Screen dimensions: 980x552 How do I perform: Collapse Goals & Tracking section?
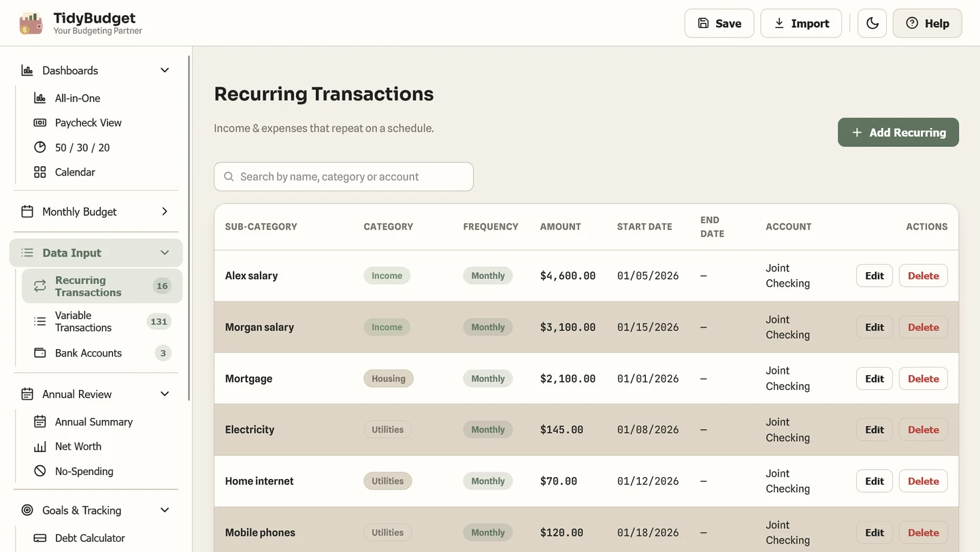pyautogui.click(x=96, y=510)
